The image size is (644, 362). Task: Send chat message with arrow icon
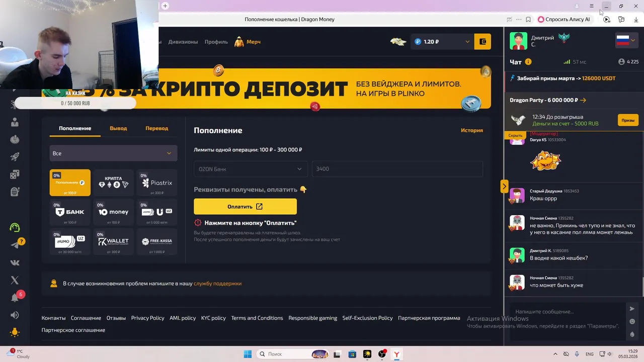tap(632, 309)
